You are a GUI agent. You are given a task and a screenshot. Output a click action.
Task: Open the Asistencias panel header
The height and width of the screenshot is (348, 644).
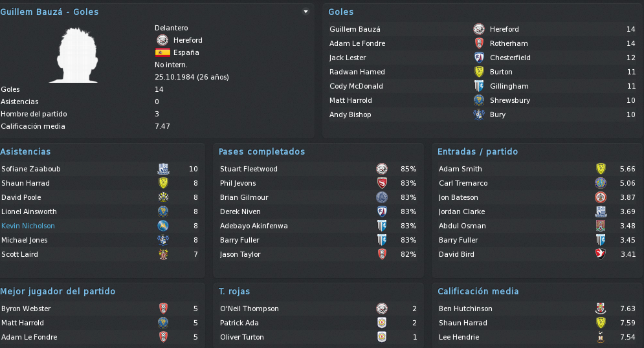pos(25,151)
